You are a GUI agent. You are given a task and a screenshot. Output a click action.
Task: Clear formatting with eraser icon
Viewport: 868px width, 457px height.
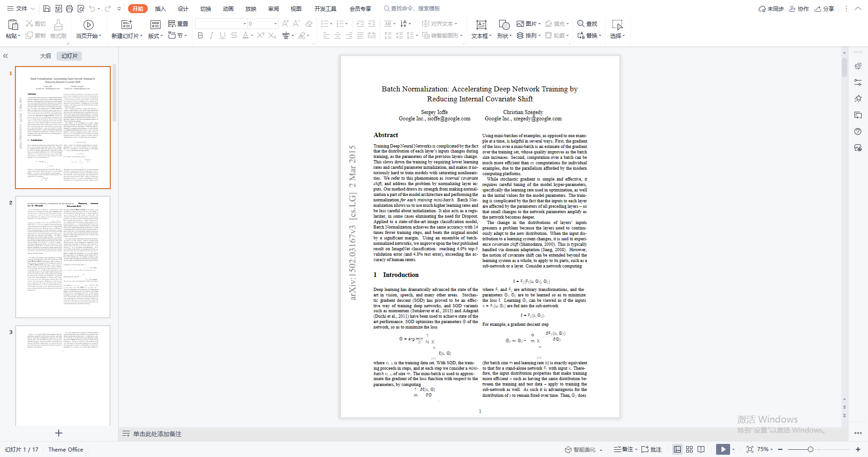click(309, 24)
